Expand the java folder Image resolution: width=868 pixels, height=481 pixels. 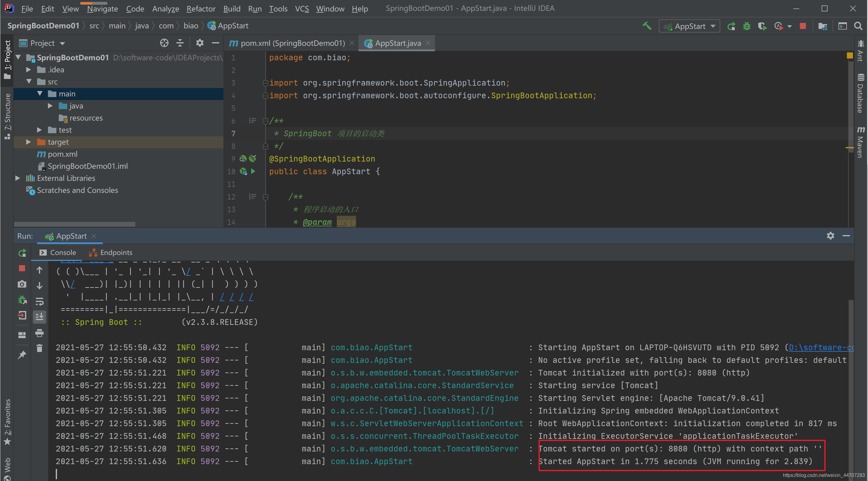click(50, 106)
